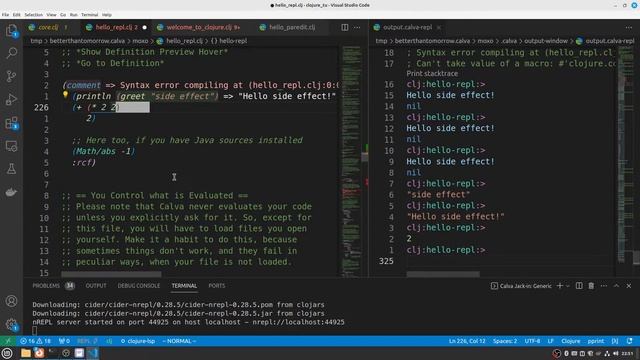
Task: Open the View menu
Action: 51,15
